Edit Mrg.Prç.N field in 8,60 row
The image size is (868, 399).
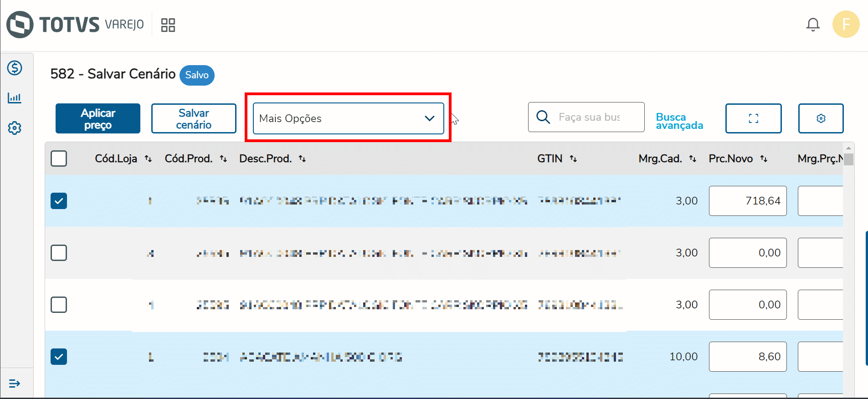coord(820,357)
